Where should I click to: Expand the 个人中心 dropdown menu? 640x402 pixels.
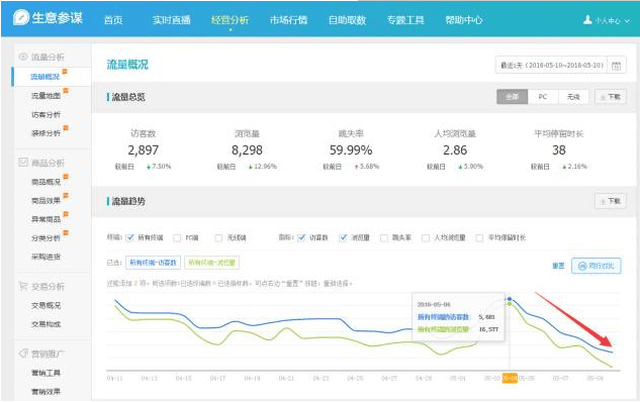[608, 20]
